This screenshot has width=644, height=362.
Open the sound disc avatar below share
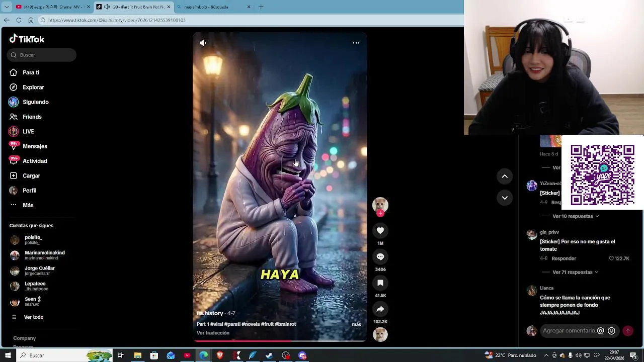click(380, 334)
